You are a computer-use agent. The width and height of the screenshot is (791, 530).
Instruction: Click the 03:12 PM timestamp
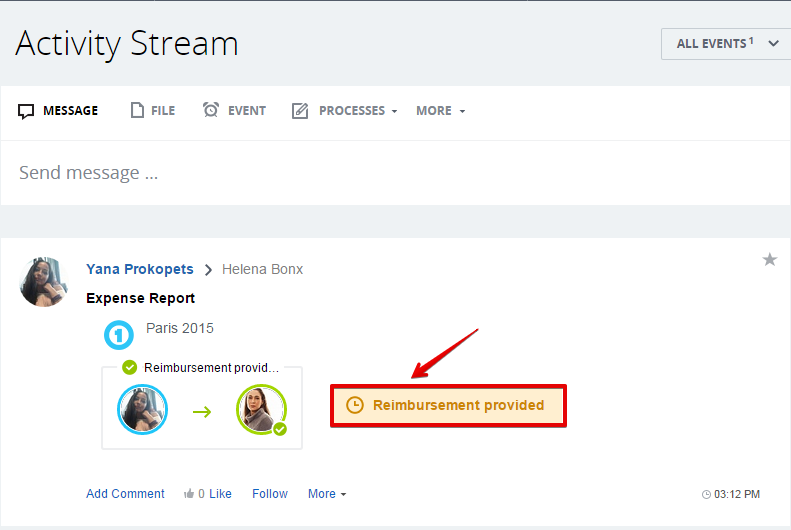point(737,494)
